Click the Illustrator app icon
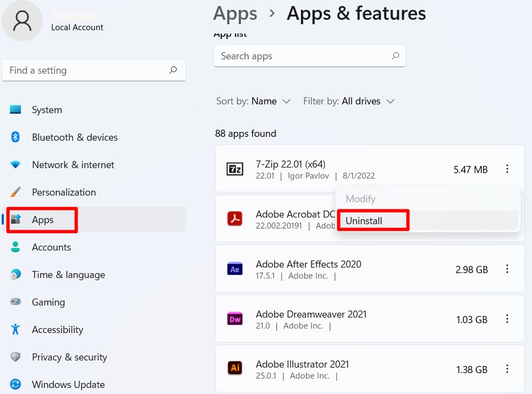Viewport: 532px width, 394px height. click(x=235, y=368)
